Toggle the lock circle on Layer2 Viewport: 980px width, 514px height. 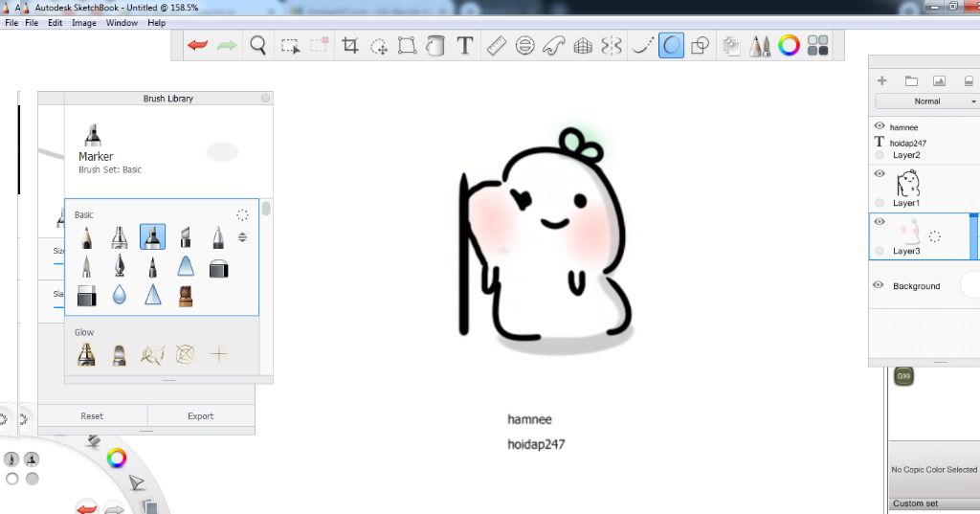(880, 155)
